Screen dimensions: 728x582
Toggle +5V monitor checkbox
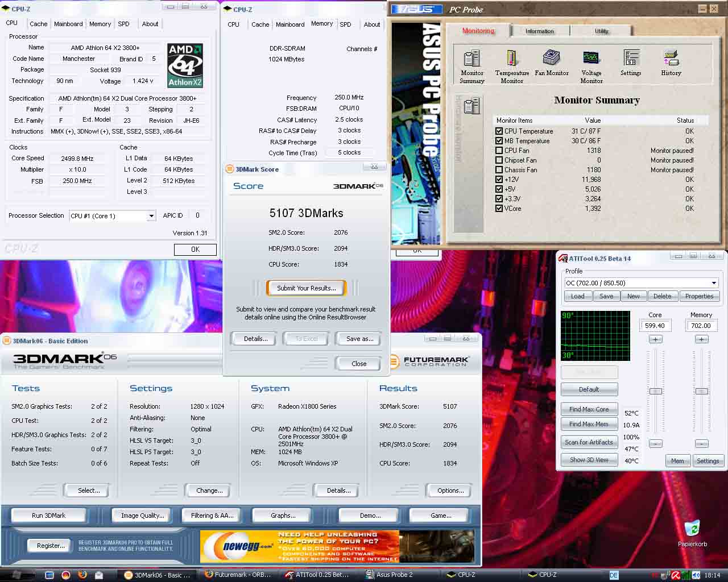pyautogui.click(x=499, y=189)
